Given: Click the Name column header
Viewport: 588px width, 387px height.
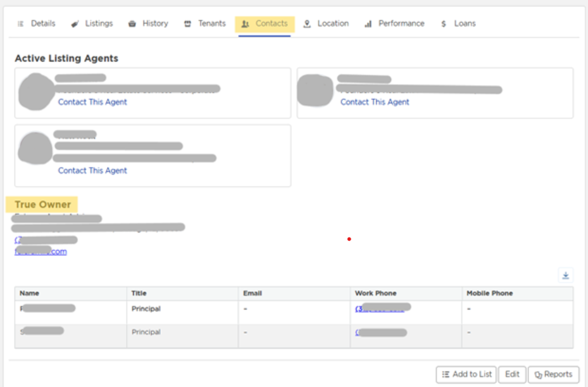Looking at the screenshot, I should click(29, 293).
